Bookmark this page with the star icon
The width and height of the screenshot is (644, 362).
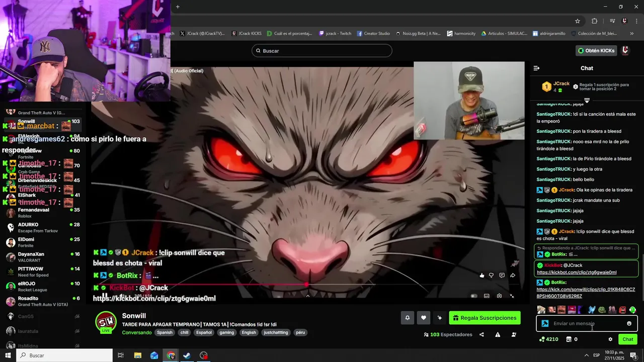coord(578,21)
